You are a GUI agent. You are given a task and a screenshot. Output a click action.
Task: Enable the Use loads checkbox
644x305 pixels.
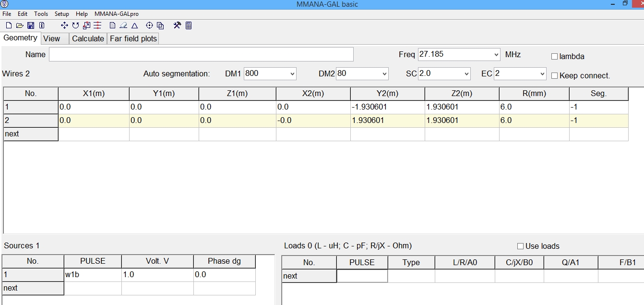pyautogui.click(x=521, y=246)
